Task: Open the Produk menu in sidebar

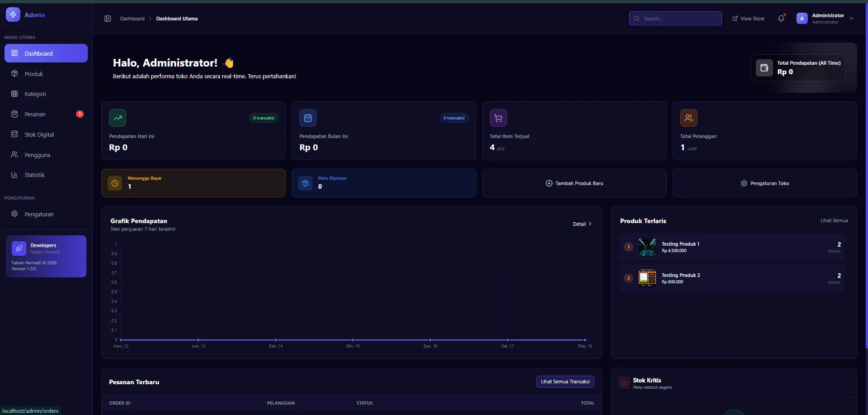Action: coord(34,74)
